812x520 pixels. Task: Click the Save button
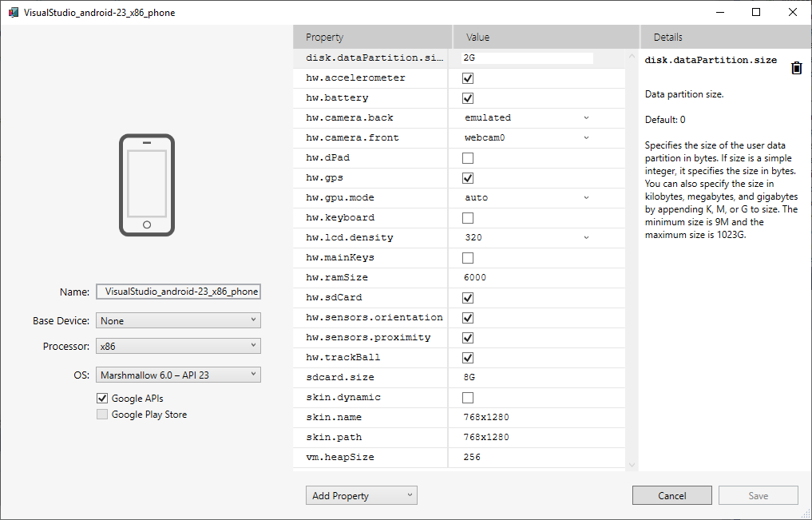point(759,496)
